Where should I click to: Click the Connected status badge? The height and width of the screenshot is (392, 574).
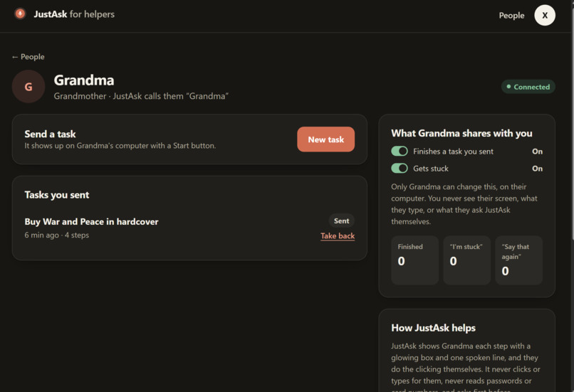[528, 87]
